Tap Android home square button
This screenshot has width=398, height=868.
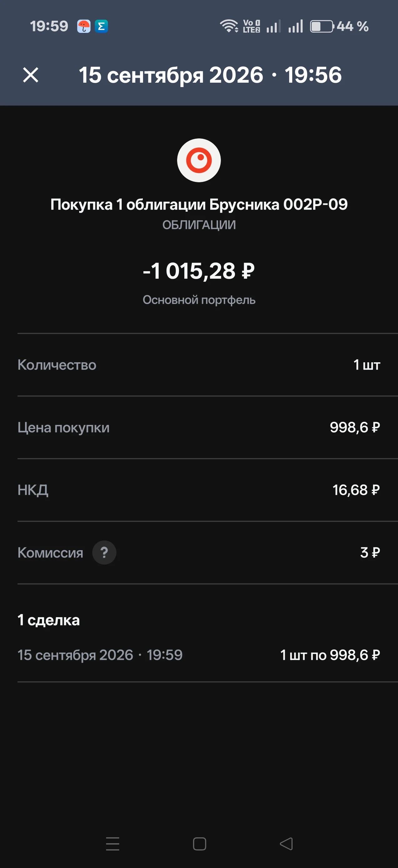tap(199, 844)
